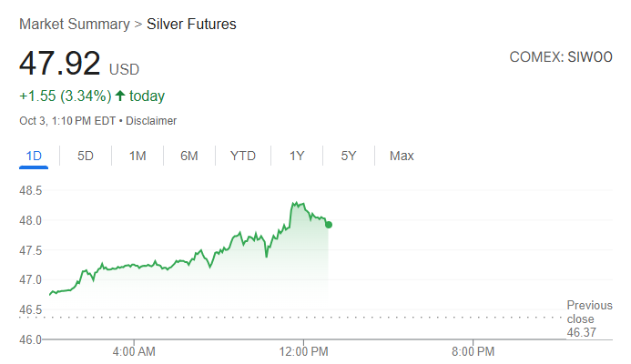631x364 pixels.
Task: Click the current price dot on chart
Action: click(328, 224)
